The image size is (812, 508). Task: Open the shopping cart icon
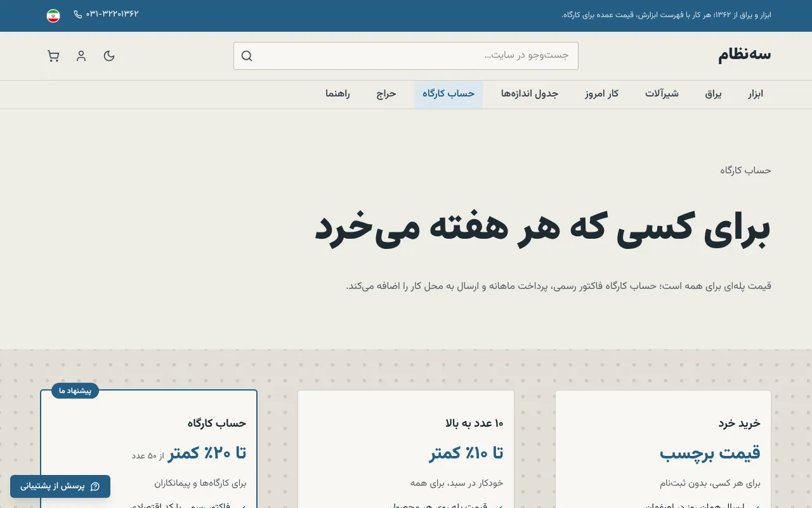53,56
